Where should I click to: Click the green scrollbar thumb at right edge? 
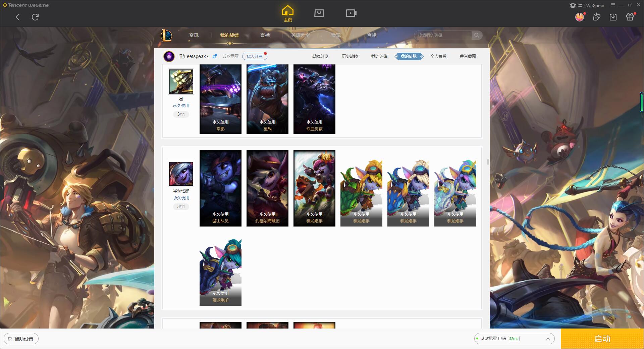click(x=642, y=102)
